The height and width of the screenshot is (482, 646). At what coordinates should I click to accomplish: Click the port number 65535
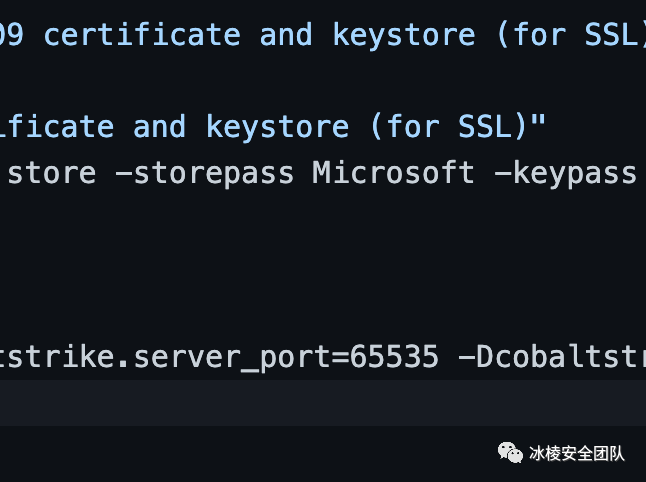393,357
